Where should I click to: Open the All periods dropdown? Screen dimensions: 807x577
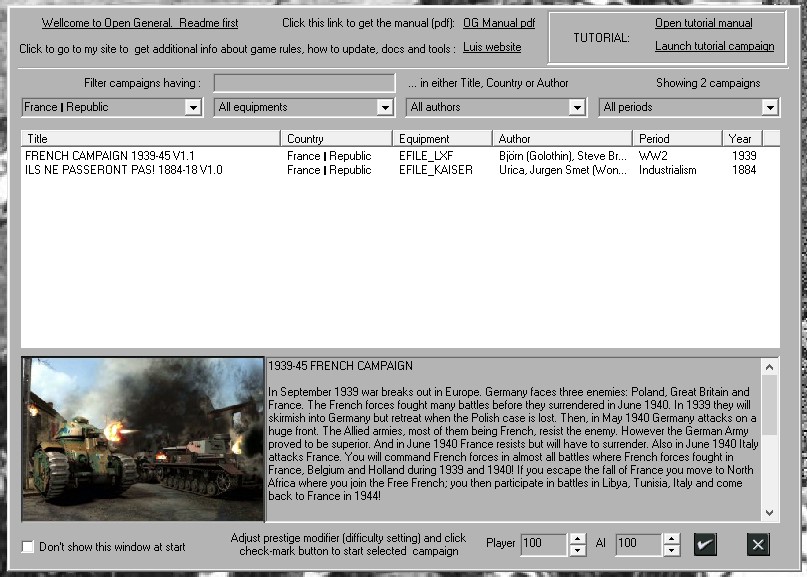point(689,107)
